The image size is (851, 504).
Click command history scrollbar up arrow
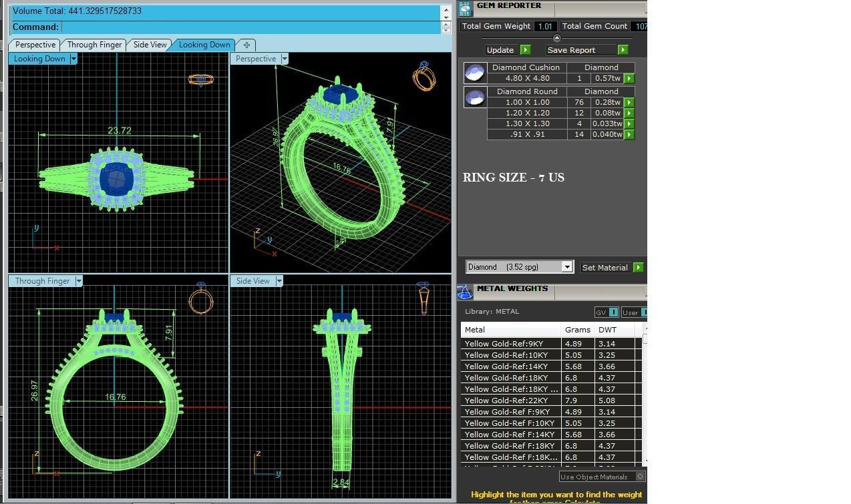click(x=446, y=9)
